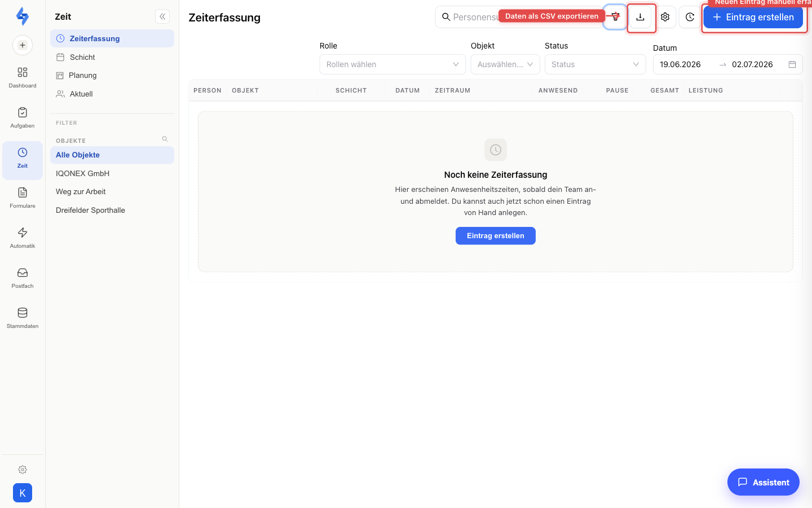Click the DATUM column header
This screenshot has width=812, height=508.
408,90
